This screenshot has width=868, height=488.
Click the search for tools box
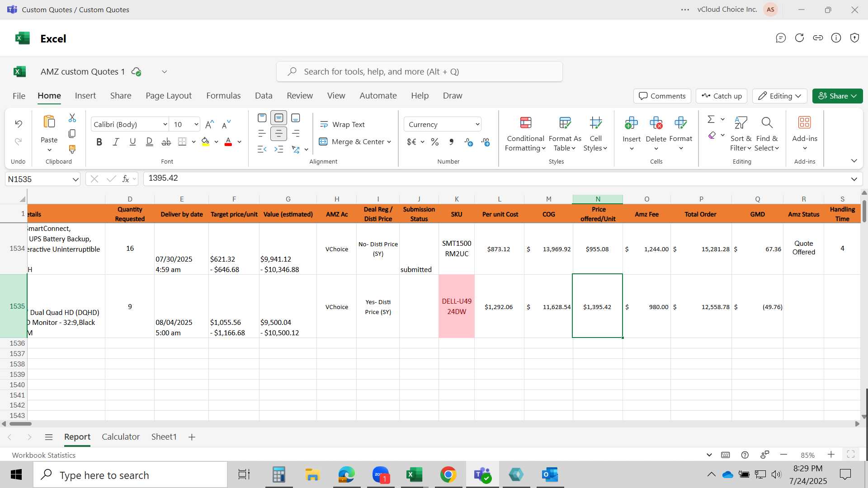[x=420, y=72]
